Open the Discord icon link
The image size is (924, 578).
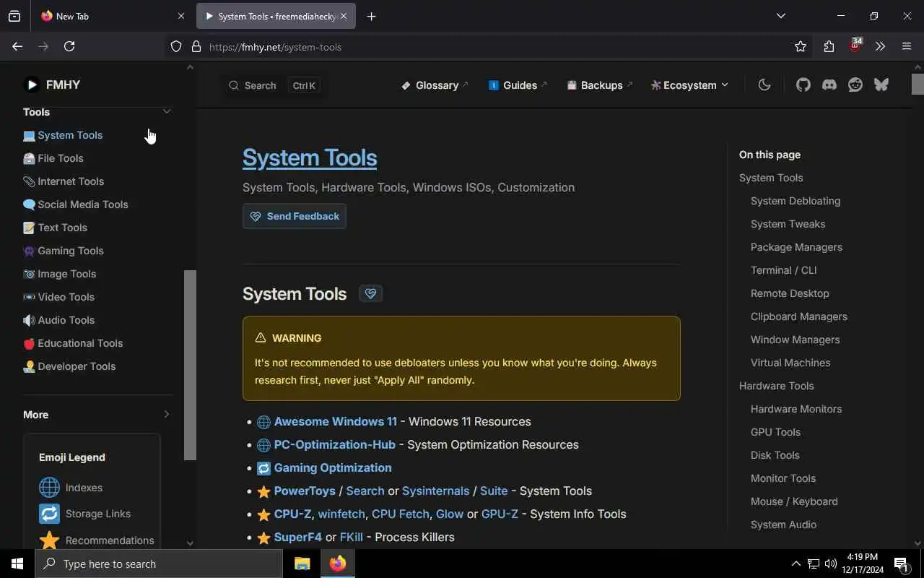[x=829, y=85]
